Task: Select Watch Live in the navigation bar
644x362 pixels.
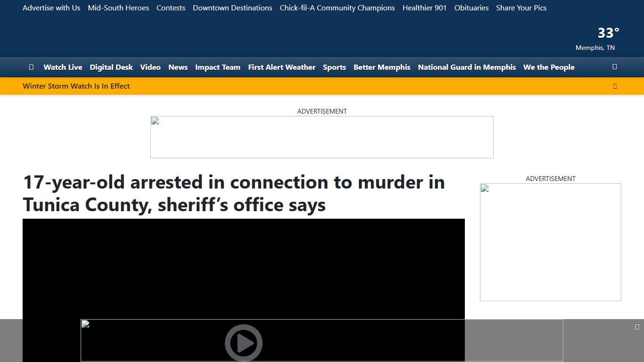Action: tap(63, 67)
